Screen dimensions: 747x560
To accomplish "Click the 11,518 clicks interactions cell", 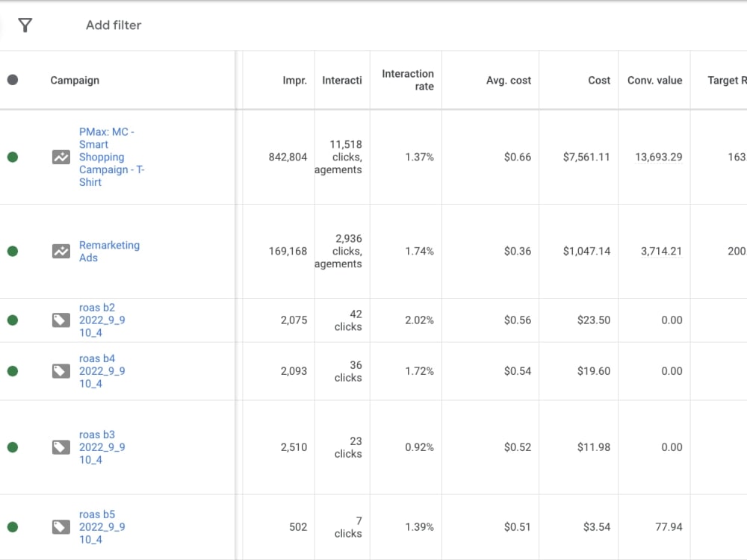I will 338,157.
